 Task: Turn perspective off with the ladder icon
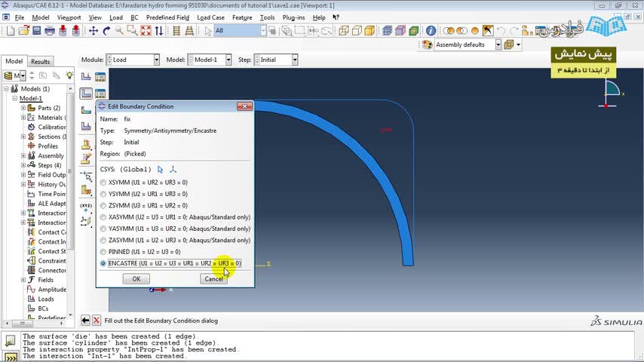click(x=176, y=31)
